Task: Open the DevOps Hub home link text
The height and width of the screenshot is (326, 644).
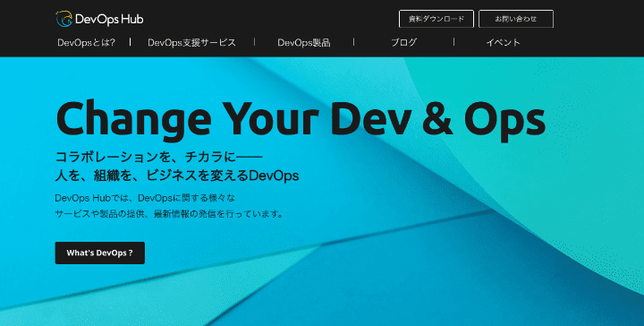Action: pos(109,20)
